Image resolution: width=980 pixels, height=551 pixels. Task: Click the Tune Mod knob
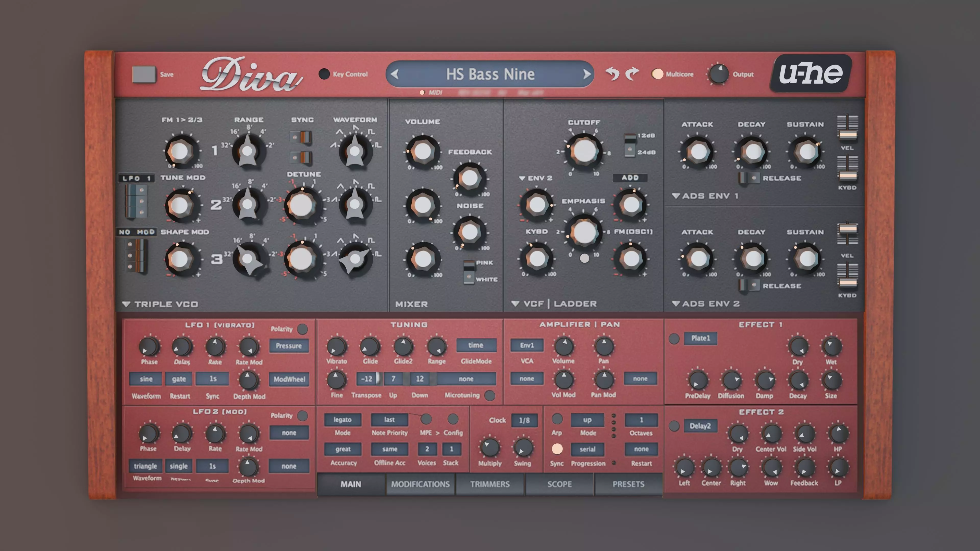pos(180,206)
